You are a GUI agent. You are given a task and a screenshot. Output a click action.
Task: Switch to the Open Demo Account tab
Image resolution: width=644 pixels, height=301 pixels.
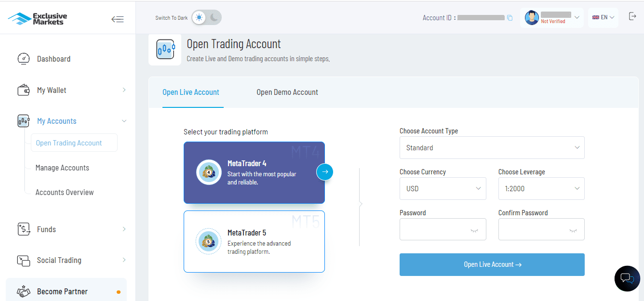[287, 92]
